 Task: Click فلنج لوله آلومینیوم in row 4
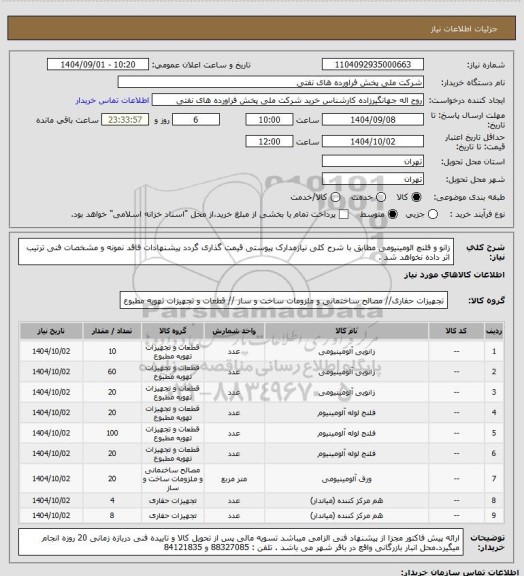coord(346,413)
